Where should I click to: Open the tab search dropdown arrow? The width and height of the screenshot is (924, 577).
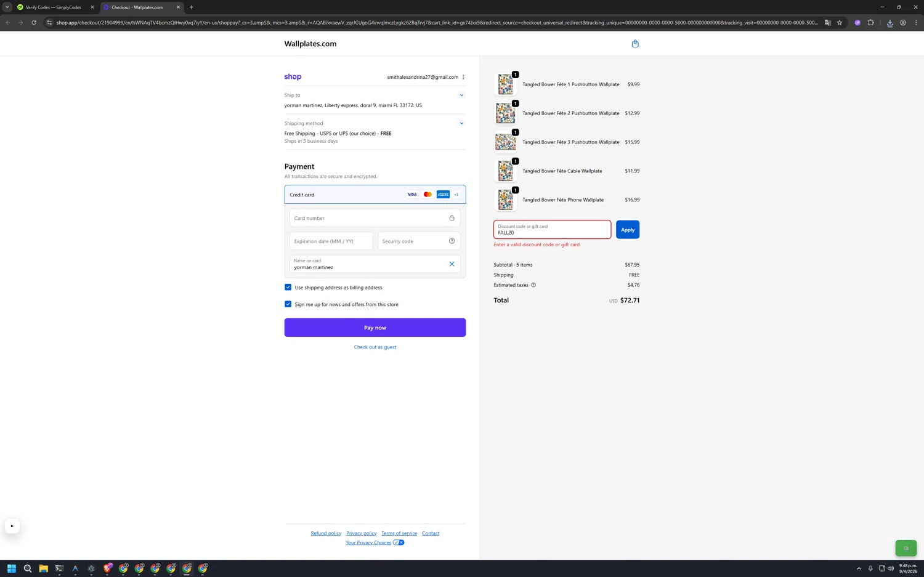(7, 7)
